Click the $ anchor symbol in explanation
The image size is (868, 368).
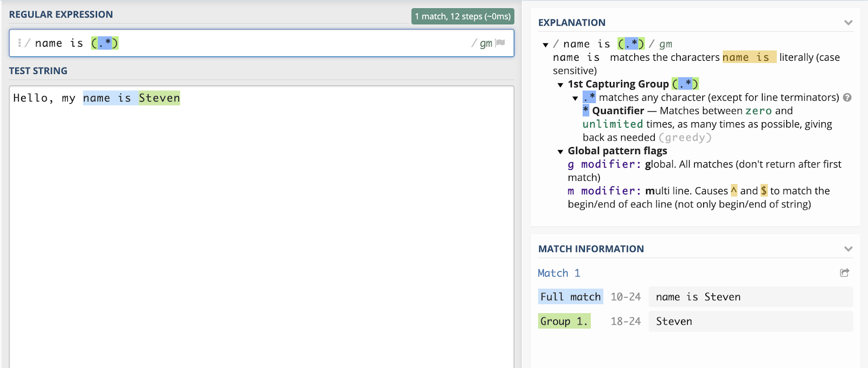pos(764,191)
